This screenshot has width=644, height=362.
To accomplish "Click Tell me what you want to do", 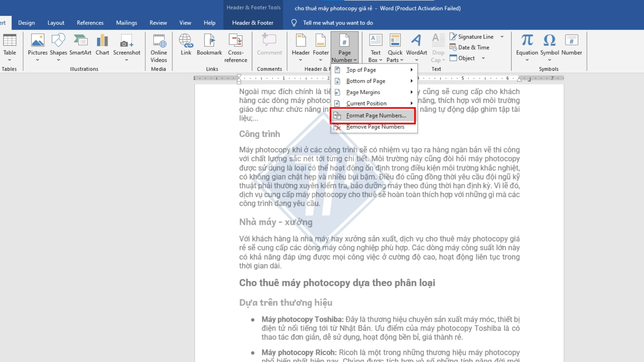I will pos(337,22).
